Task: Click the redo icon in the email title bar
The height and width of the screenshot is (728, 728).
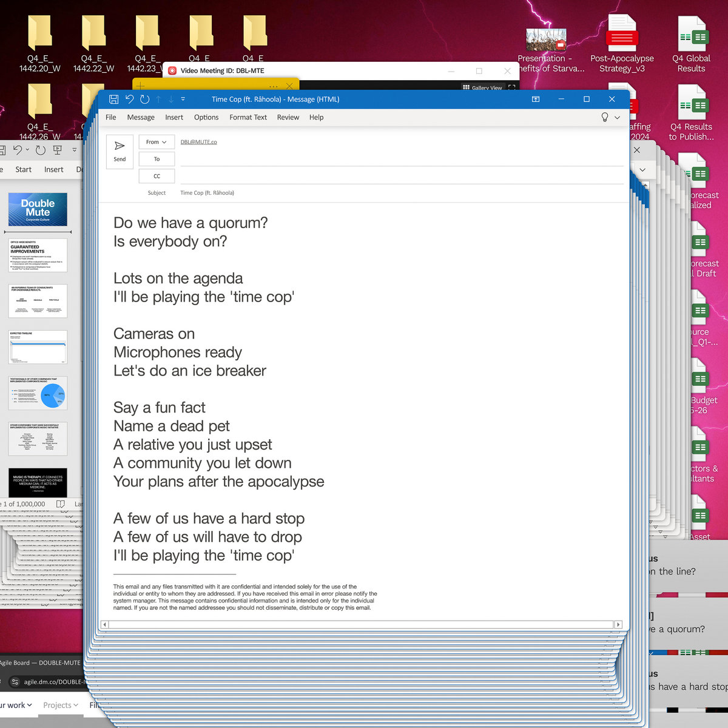Action: point(144,99)
